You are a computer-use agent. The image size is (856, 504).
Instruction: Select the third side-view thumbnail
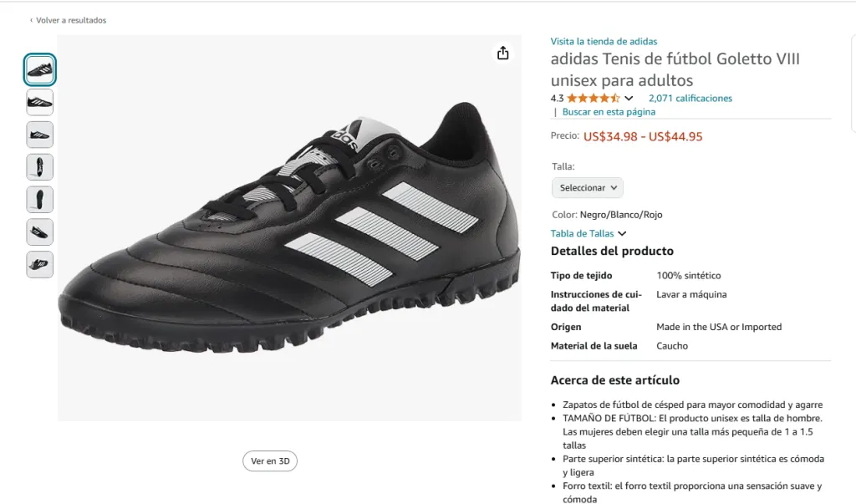[x=39, y=135]
